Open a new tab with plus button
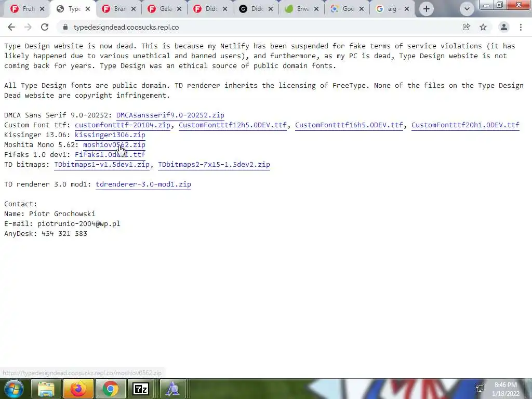This screenshot has height=399, width=532. (x=427, y=9)
